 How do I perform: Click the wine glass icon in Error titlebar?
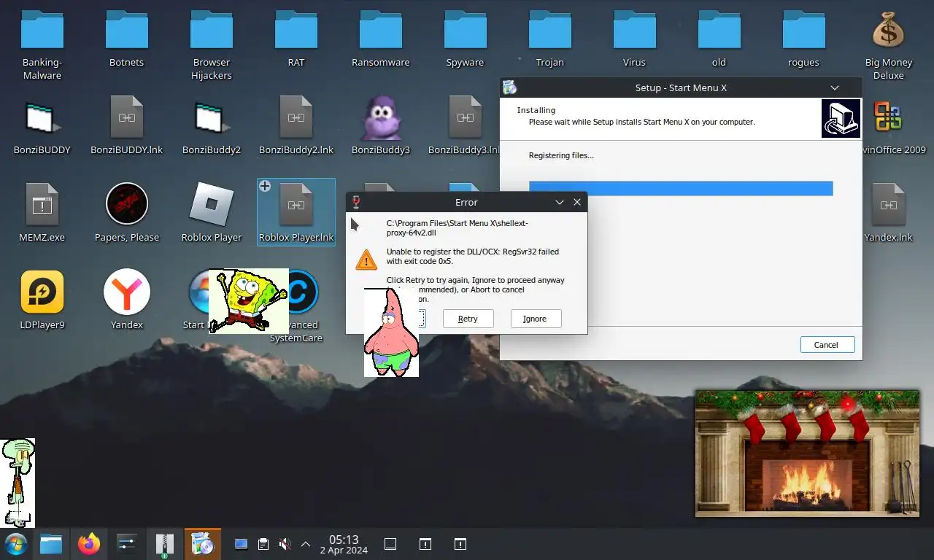[356, 202]
